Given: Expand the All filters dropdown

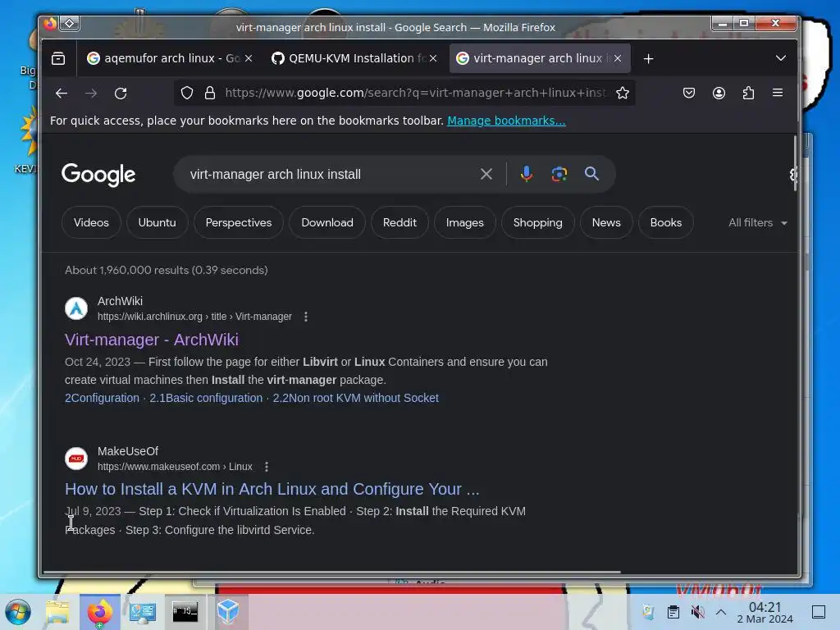Looking at the screenshot, I should pyautogui.click(x=757, y=223).
